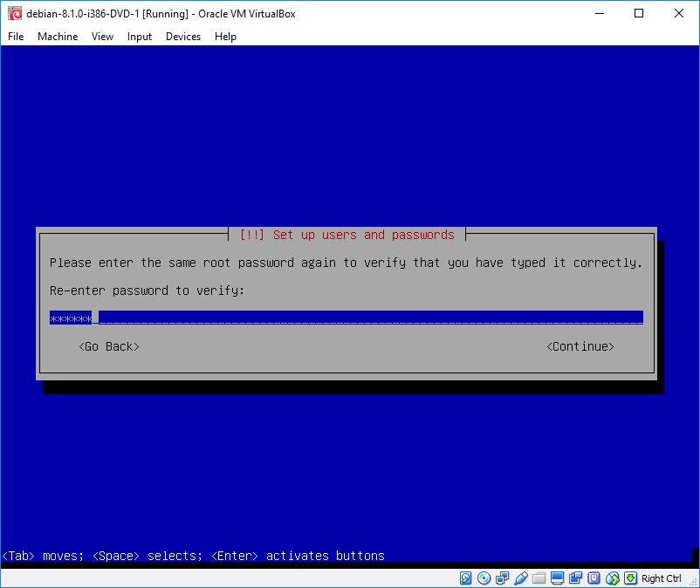Maximize the VirtualBox window
Image resolution: width=700 pixels, height=588 pixels.
pyautogui.click(x=639, y=13)
